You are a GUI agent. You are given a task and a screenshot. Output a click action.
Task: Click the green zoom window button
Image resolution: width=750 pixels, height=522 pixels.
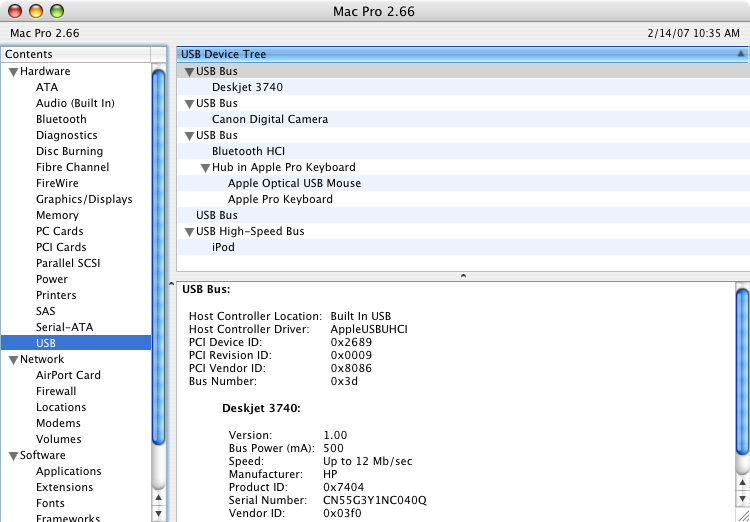(57, 11)
